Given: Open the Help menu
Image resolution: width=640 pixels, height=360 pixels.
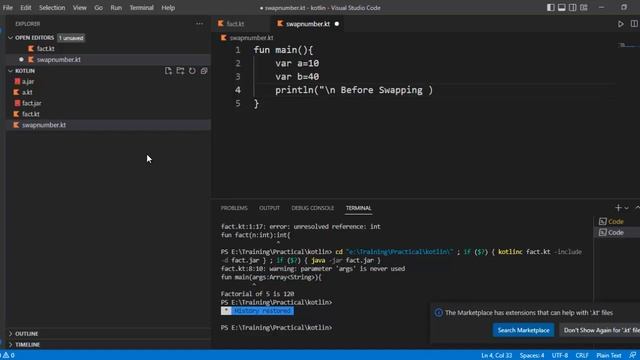Looking at the screenshot, I should [168, 7].
